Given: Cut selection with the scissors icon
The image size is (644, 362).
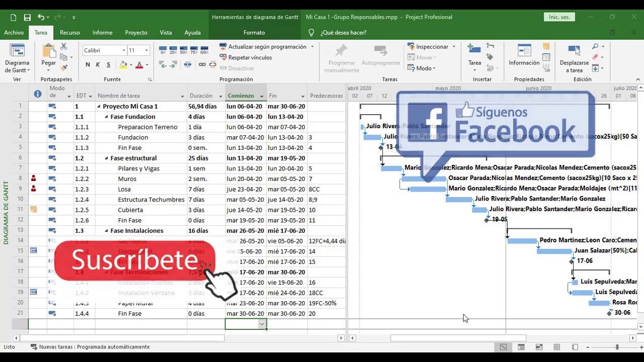Looking at the screenshot, I should [x=64, y=46].
